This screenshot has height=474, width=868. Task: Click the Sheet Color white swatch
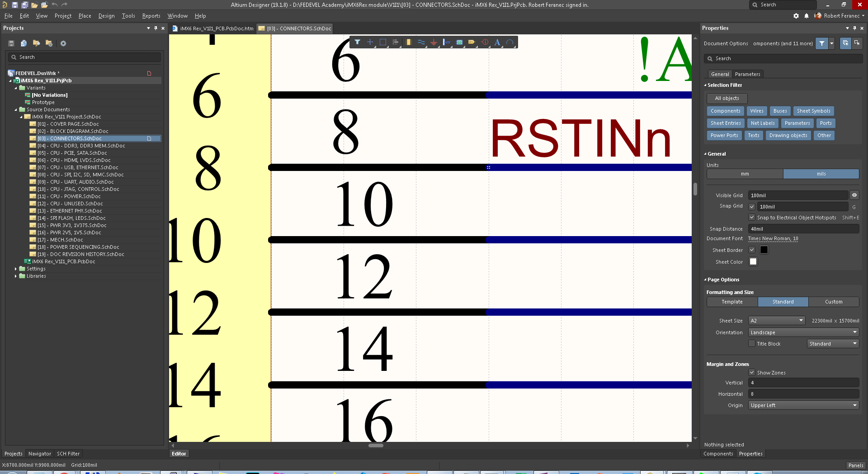pos(753,262)
